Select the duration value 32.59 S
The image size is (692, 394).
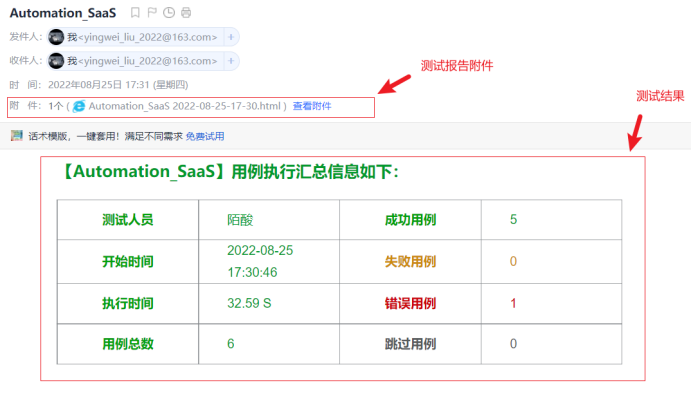click(269, 304)
